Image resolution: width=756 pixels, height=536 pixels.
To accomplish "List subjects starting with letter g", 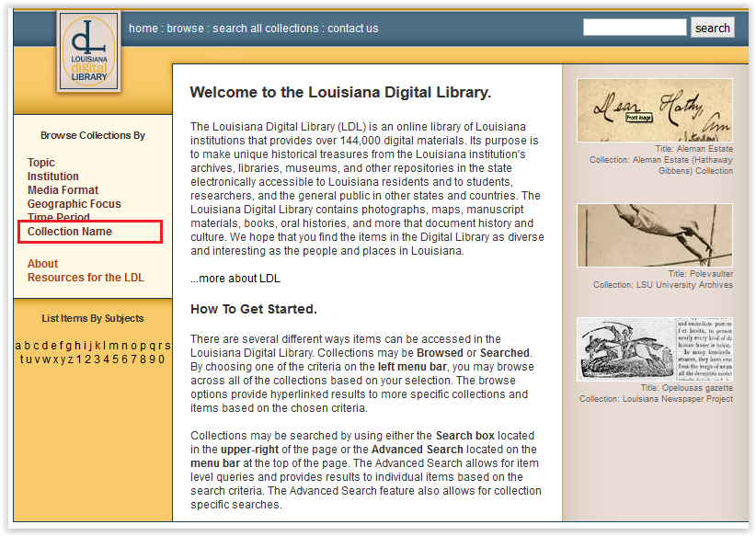I will coord(69,346).
